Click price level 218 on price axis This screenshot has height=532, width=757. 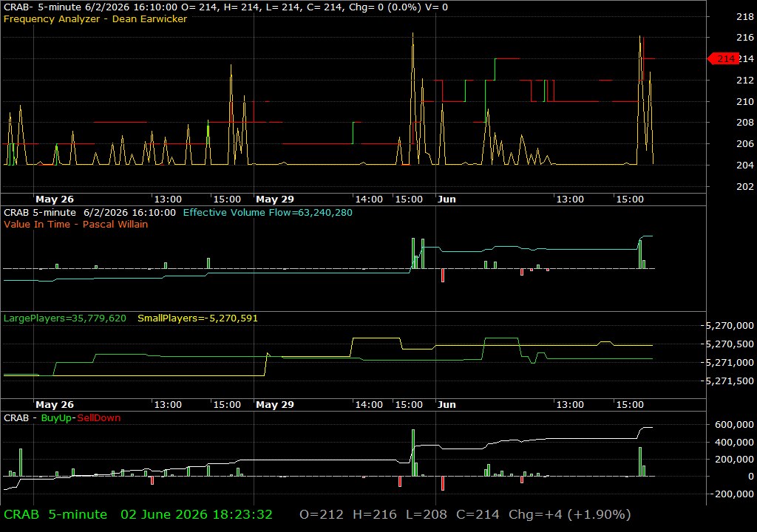pos(745,16)
